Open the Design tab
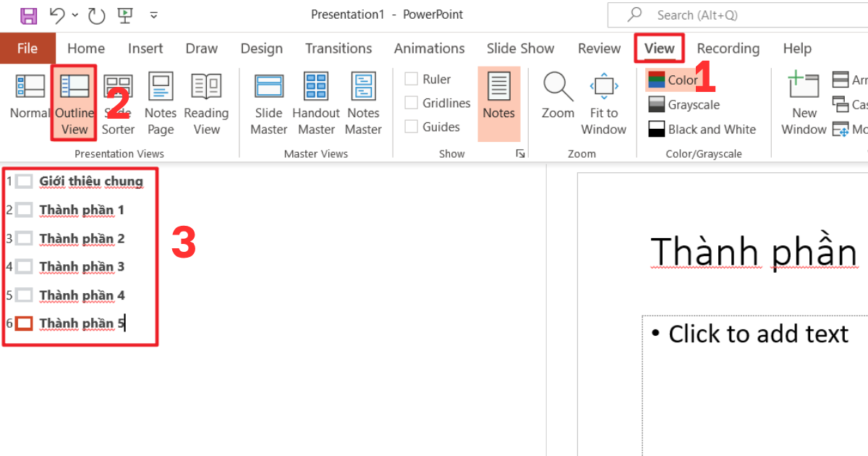 [x=261, y=48]
